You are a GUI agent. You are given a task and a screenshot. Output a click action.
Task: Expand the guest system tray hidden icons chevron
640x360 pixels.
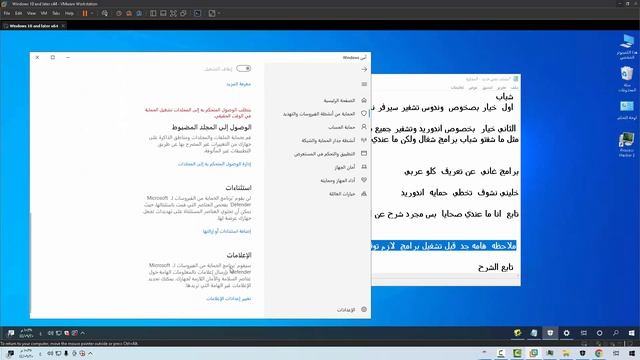83,333
